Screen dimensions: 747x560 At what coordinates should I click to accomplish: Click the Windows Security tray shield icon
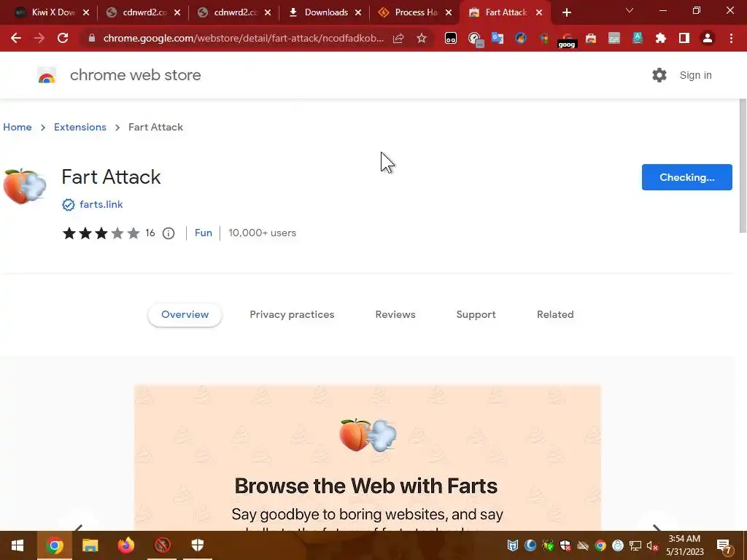coord(565,545)
